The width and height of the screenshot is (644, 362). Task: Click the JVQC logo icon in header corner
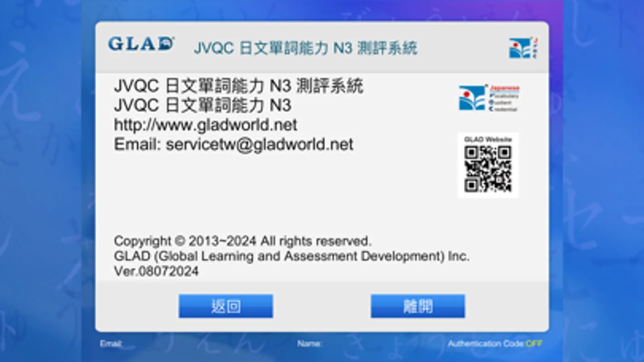523,48
